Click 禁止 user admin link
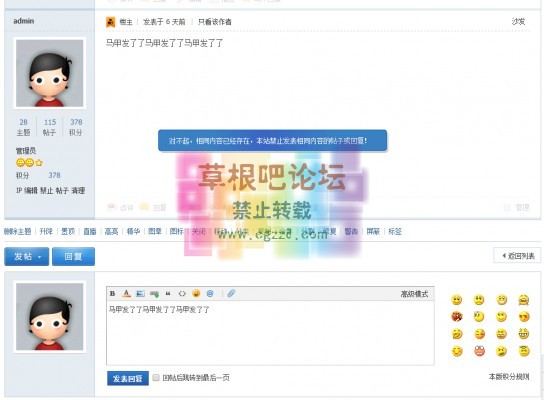This screenshot has width=544, height=400. pos(46,190)
